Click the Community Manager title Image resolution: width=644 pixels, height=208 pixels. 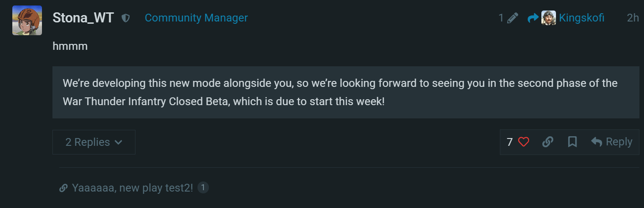pyautogui.click(x=196, y=18)
